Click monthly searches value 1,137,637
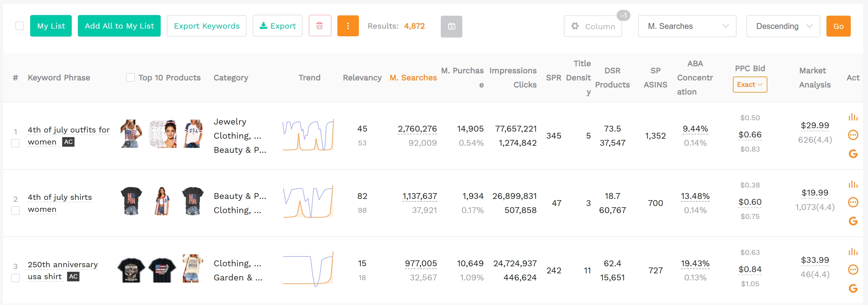Screen dimensions: 868x305 click(x=420, y=196)
